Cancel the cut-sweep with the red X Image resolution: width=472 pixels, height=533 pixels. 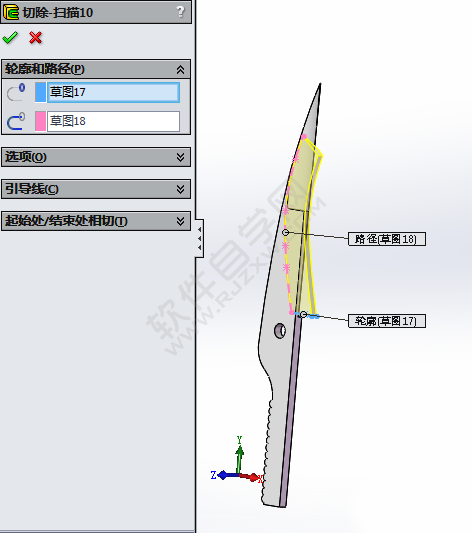point(35,38)
